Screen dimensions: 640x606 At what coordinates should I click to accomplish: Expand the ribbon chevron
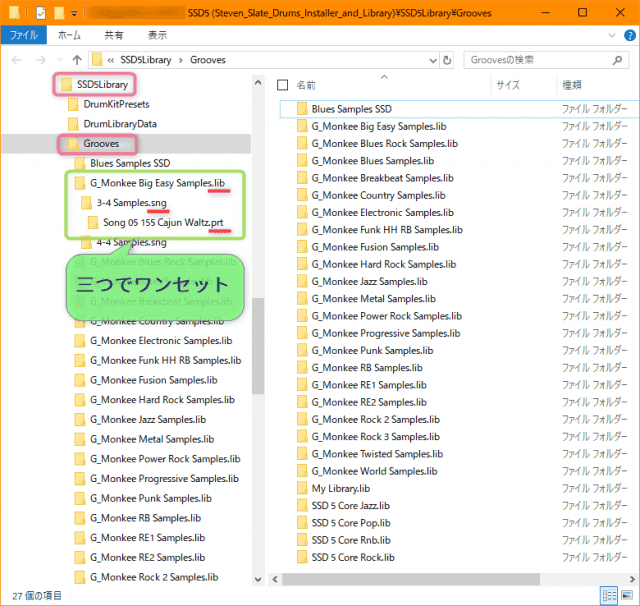[x=612, y=36]
